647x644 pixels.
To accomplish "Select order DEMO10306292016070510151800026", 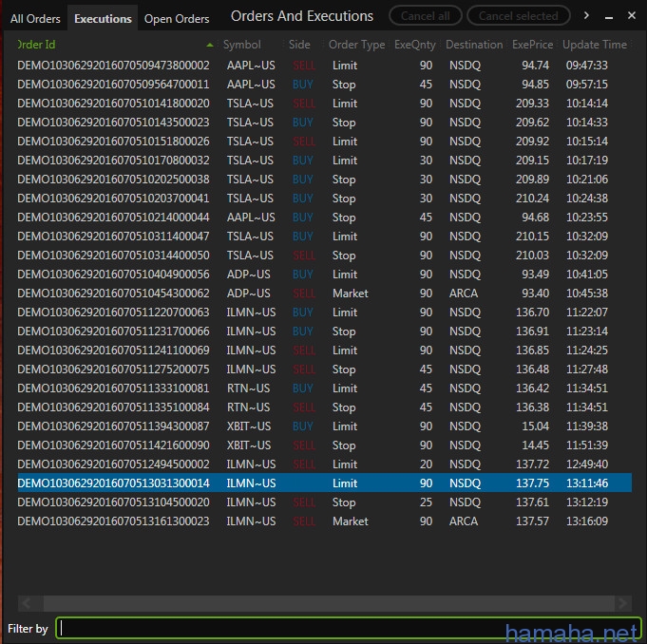I will click(x=324, y=142).
